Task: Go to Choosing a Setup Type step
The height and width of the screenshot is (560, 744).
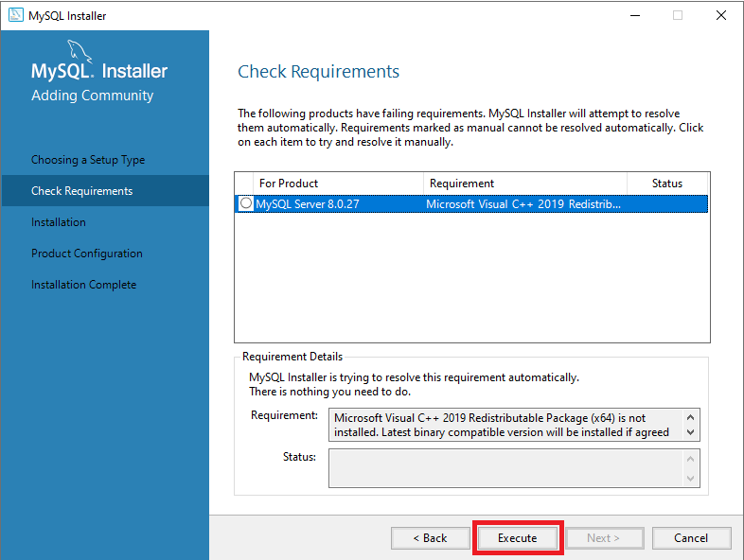Action: coord(88,160)
